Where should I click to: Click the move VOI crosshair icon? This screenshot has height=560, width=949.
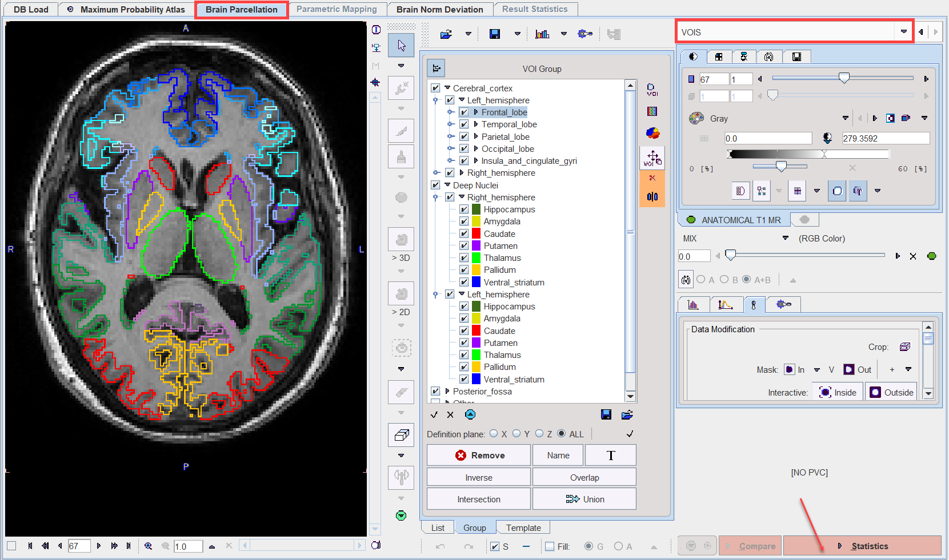tap(652, 158)
